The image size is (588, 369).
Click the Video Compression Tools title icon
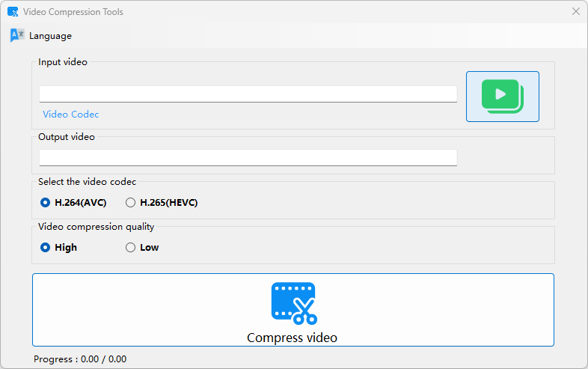point(13,12)
